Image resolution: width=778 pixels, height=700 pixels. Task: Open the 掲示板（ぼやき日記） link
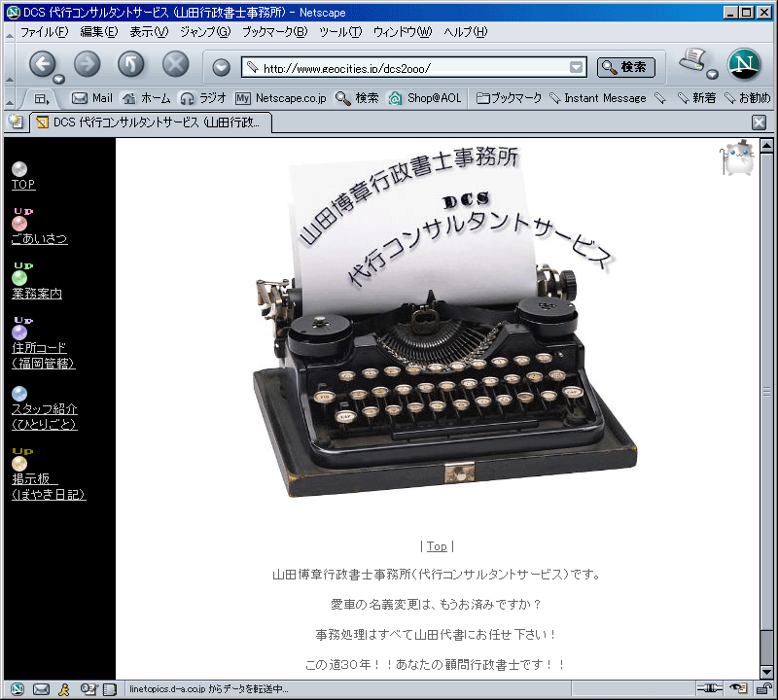pos(49,487)
